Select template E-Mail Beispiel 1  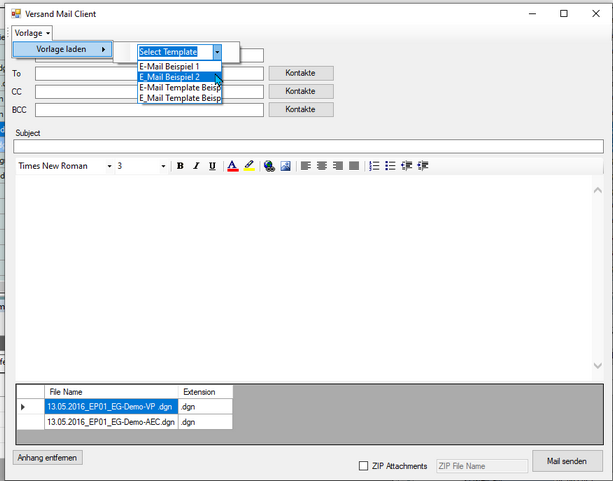coord(180,66)
